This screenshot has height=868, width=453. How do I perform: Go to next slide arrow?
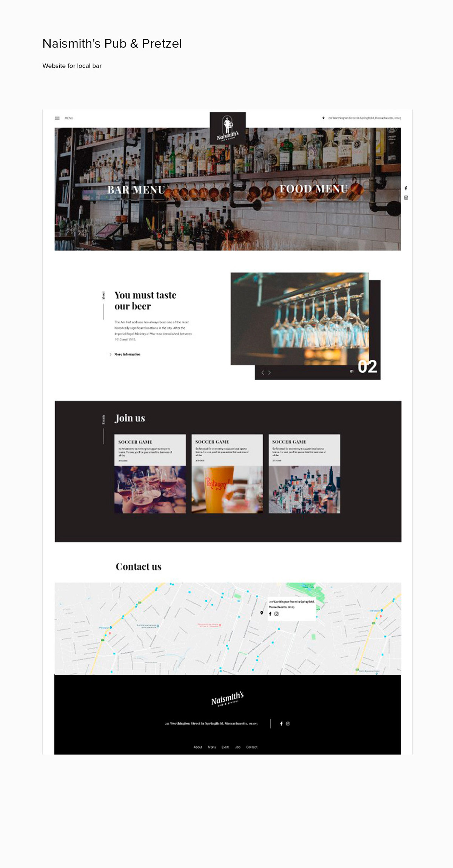click(269, 373)
